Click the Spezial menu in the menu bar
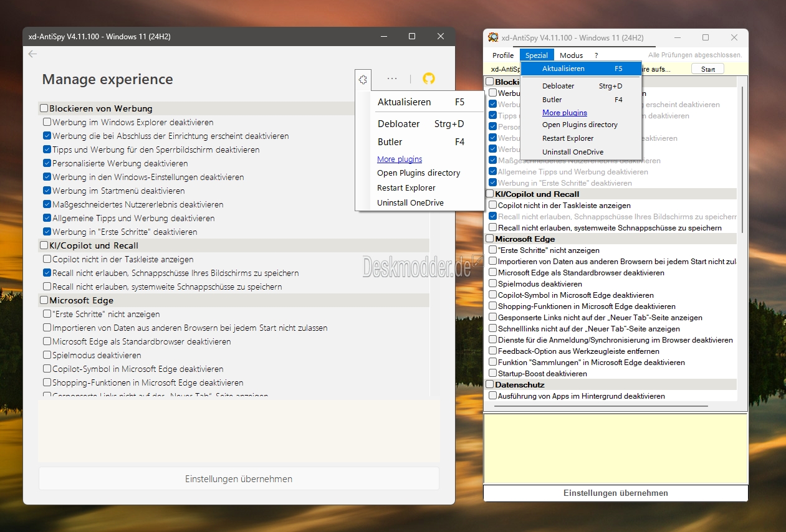786x532 pixels. (537, 55)
